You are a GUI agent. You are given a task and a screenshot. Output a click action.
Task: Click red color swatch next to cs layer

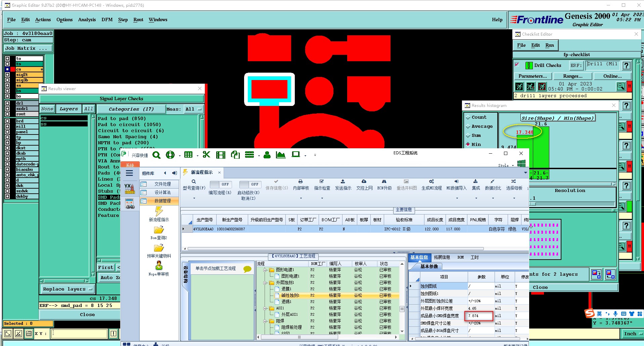13,69
